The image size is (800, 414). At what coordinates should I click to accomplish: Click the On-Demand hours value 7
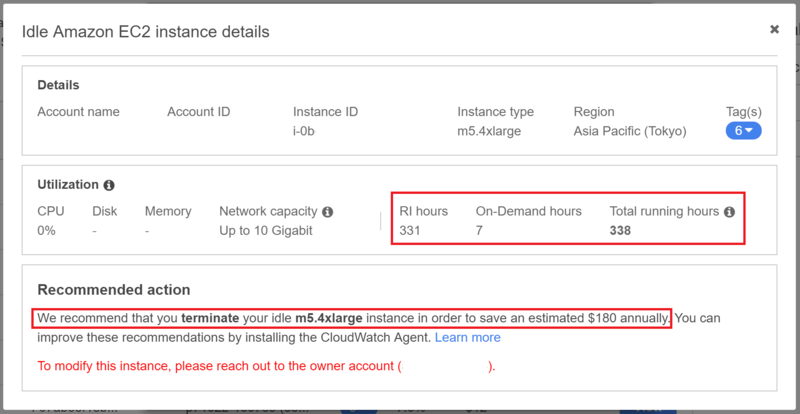479,231
